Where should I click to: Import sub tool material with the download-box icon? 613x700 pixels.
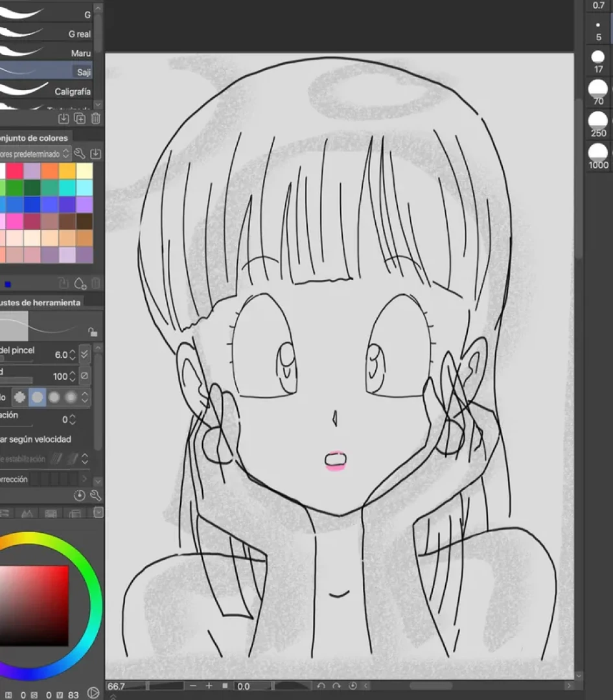point(64,119)
